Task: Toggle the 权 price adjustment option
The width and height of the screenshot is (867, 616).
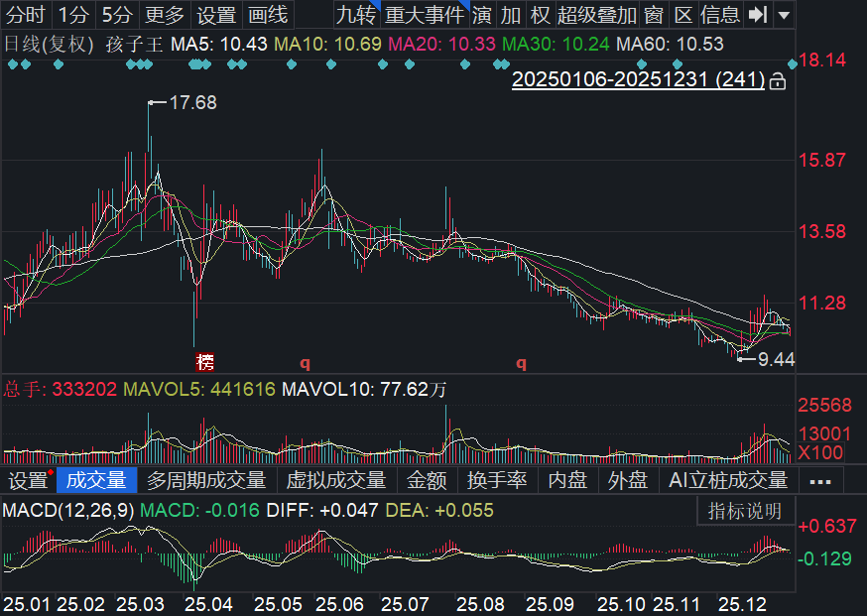Action: [x=540, y=14]
